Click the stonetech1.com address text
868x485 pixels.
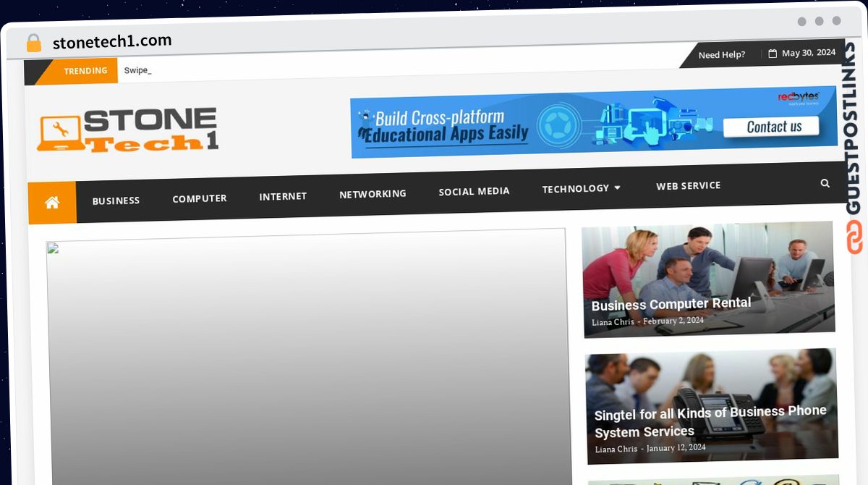pos(112,41)
